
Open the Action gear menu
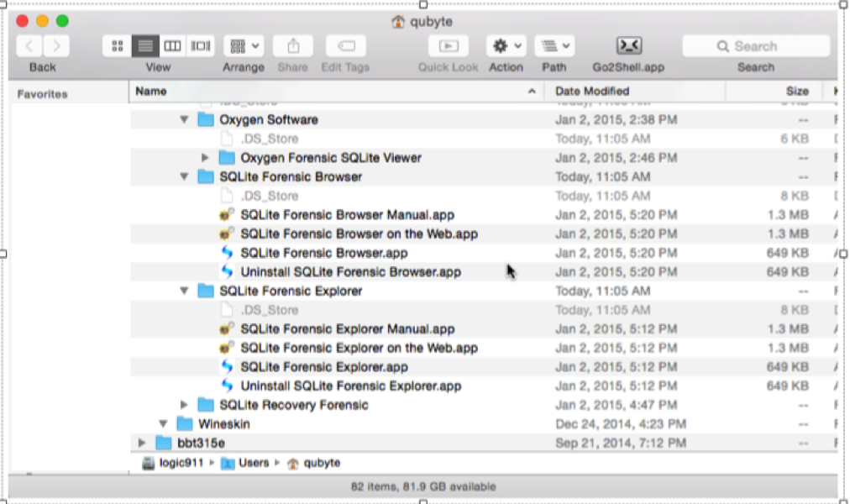pos(506,46)
